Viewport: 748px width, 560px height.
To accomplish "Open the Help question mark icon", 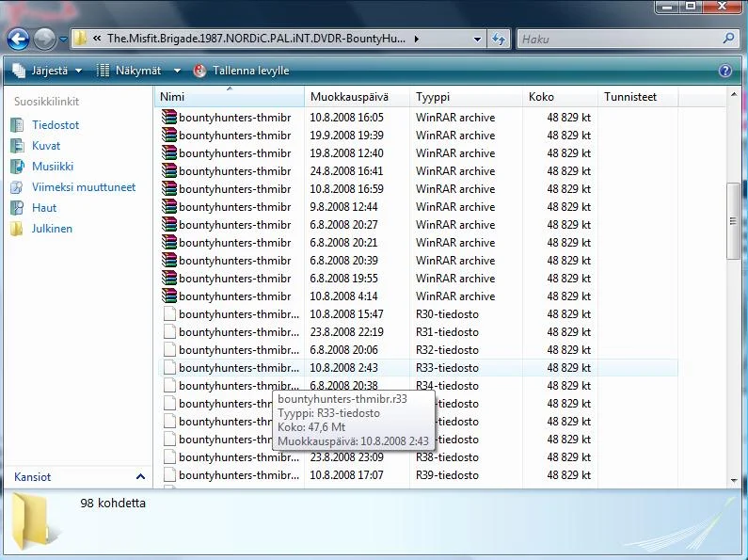I will 725,71.
